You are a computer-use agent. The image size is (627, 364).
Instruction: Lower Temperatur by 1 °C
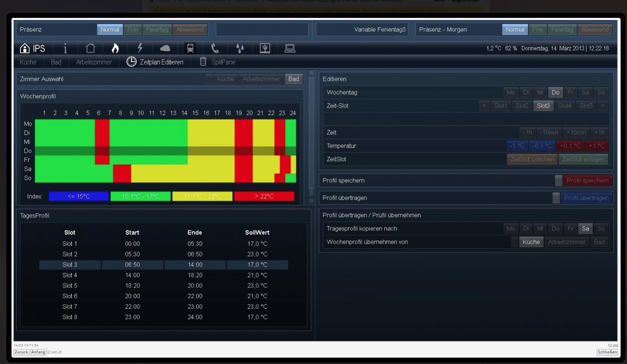pos(517,146)
